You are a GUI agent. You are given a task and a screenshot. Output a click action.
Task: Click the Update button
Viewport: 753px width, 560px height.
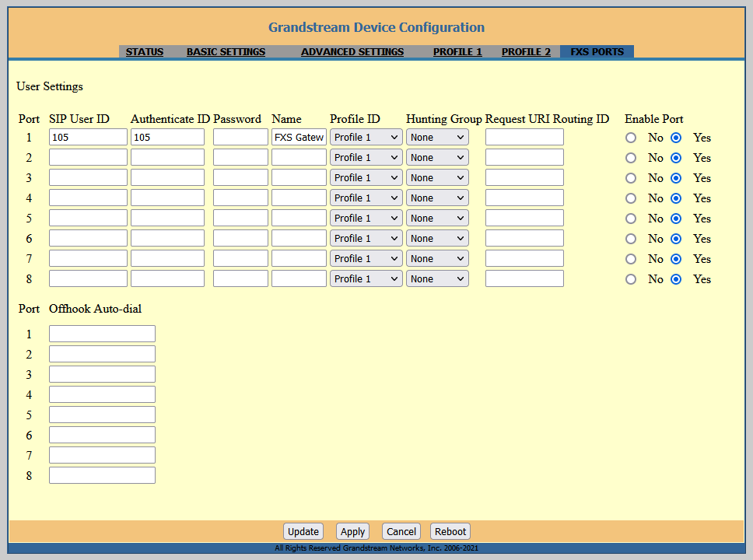coord(303,532)
